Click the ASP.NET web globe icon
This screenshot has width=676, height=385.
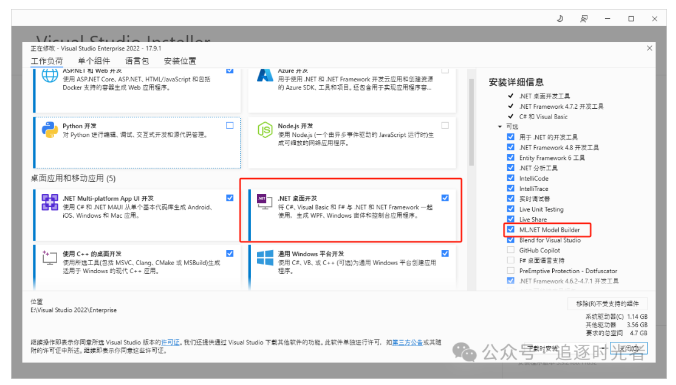point(50,76)
